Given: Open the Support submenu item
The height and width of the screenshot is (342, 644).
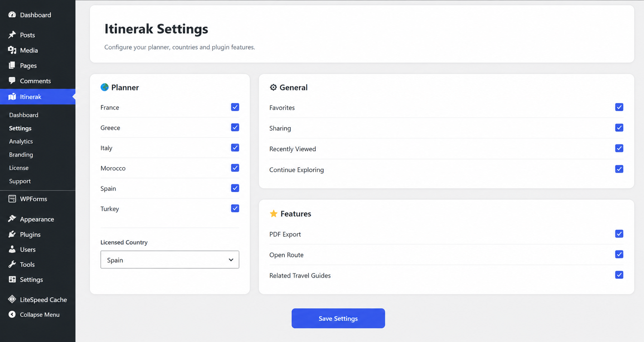Looking at the screenshot, I should tap(20, 181).
